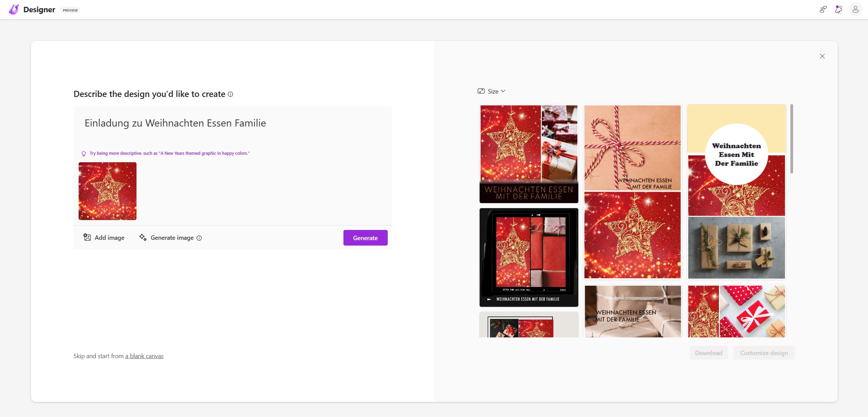868x417 pixels.
Task: Open the share/connect icon in header
Action: [x=823, y=10]
